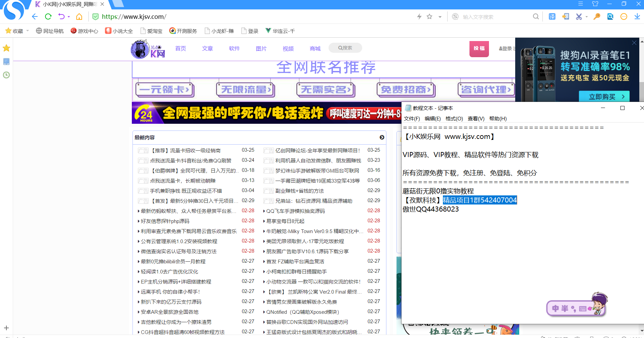The height and width of the screenshot is (338, 644).
Task: Click inside the browser address bar
Action: (202, 16)
